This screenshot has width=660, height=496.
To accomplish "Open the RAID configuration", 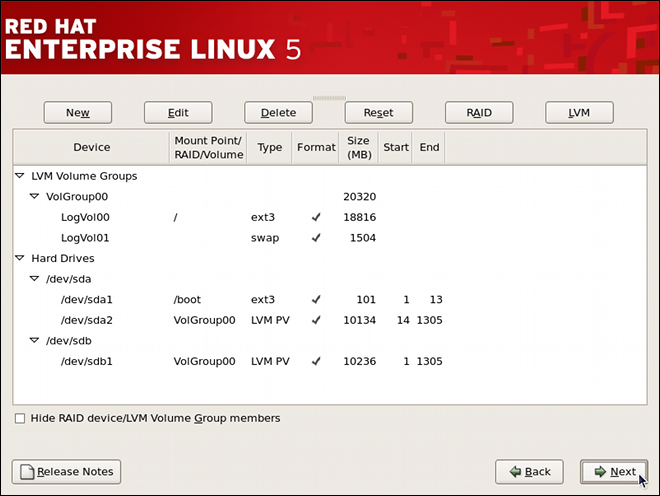I will click(479, 112).
